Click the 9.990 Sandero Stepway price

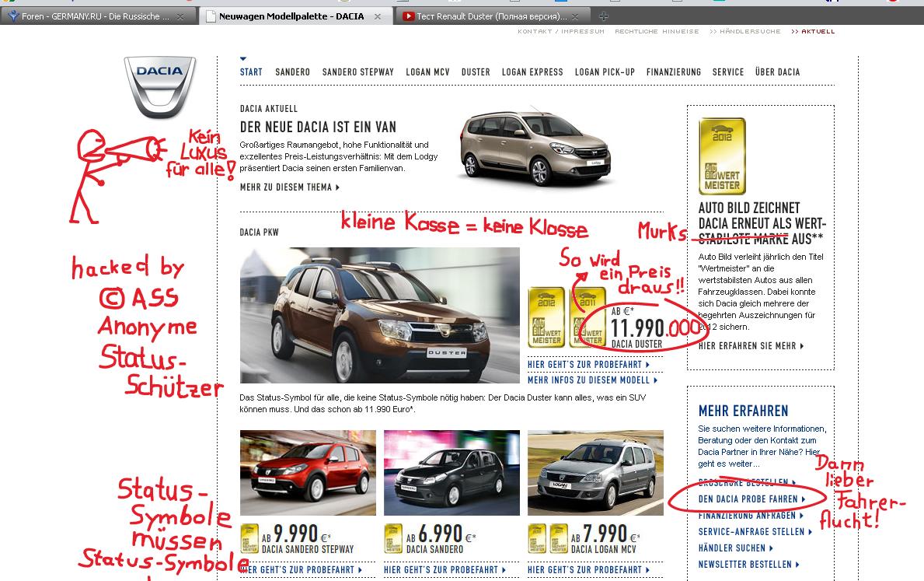(296, 534)
